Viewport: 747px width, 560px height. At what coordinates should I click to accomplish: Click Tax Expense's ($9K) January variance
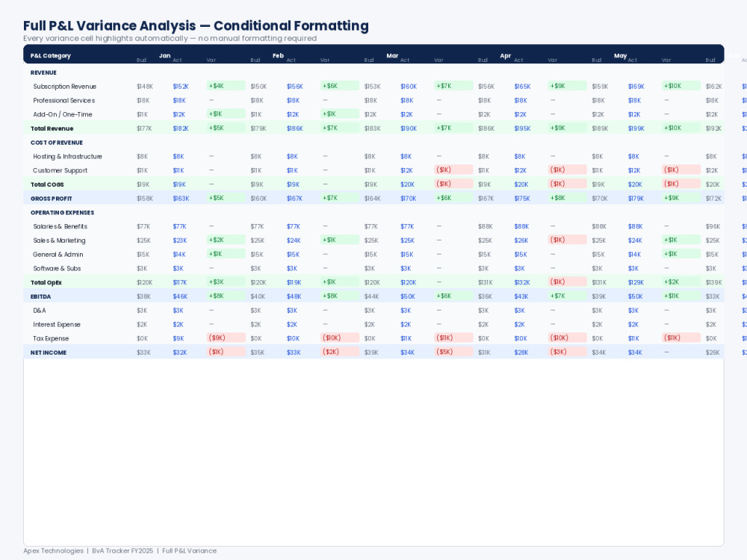(x=226, y=338)
